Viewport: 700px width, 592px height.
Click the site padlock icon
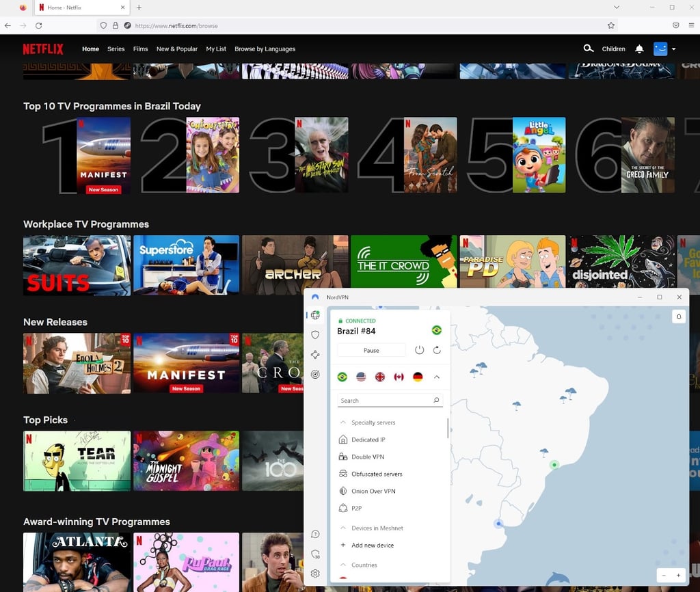click(115, 25)
